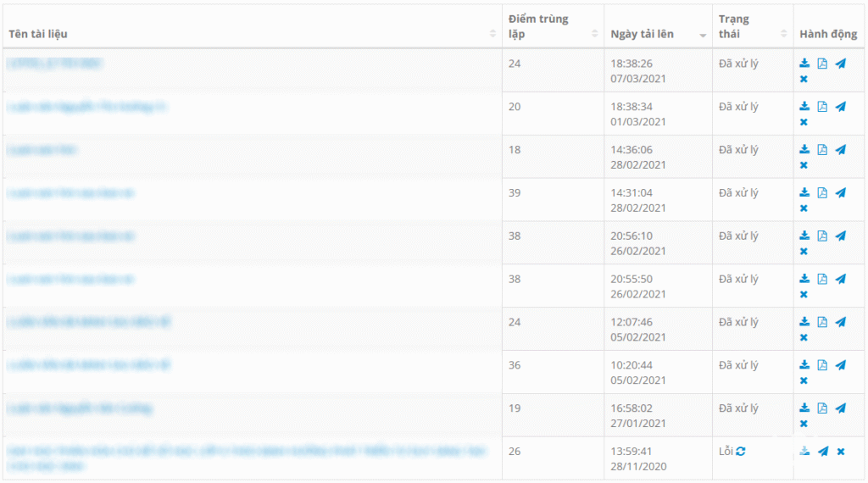This screenshot has width=868, height=483.
Task: Click the PDF icon for 16:58:02 upload
Action: click(x=822, y=408)
